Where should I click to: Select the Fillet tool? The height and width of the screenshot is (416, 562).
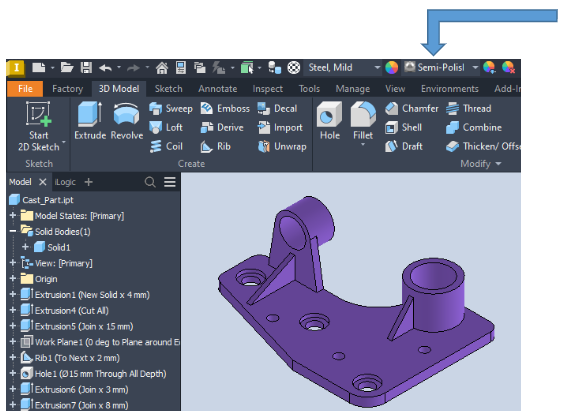coord(363,120)
